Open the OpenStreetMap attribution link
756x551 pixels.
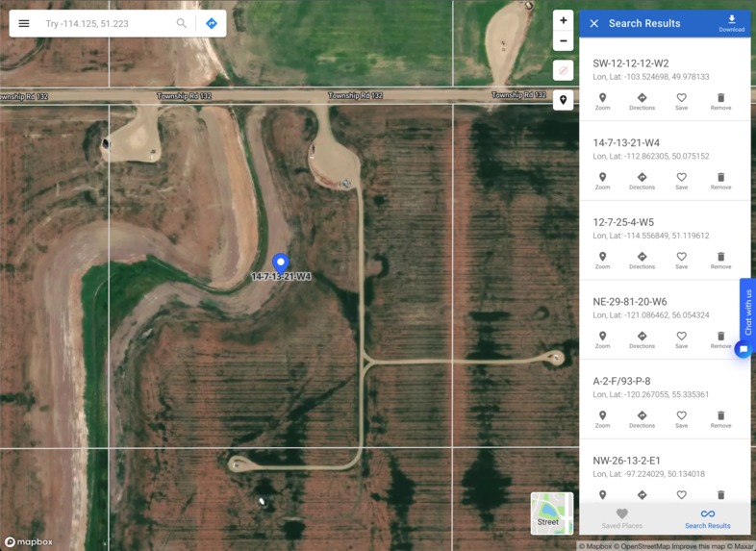641,546
